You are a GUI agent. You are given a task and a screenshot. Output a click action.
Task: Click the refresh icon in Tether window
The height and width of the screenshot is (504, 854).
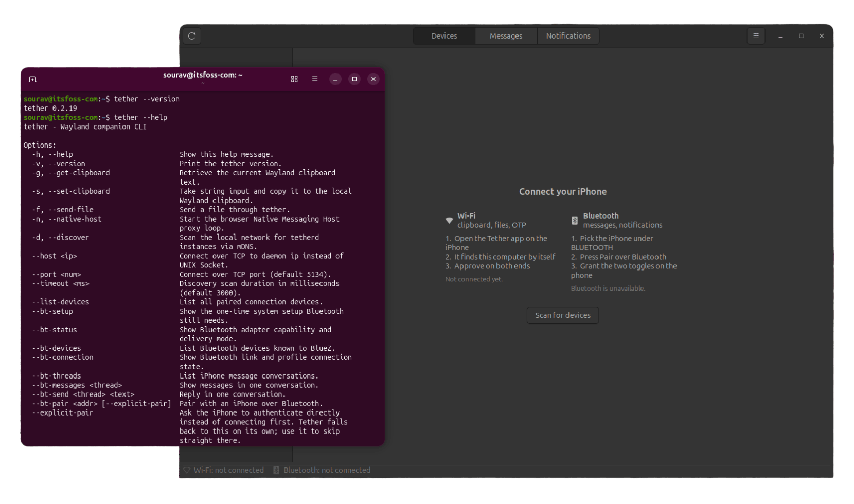pyautogui.click(x=192, y=36)
